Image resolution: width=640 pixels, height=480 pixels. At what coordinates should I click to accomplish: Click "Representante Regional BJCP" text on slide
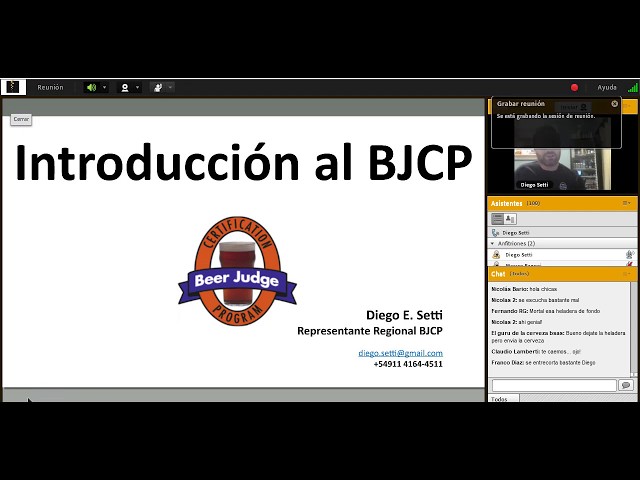370,331
